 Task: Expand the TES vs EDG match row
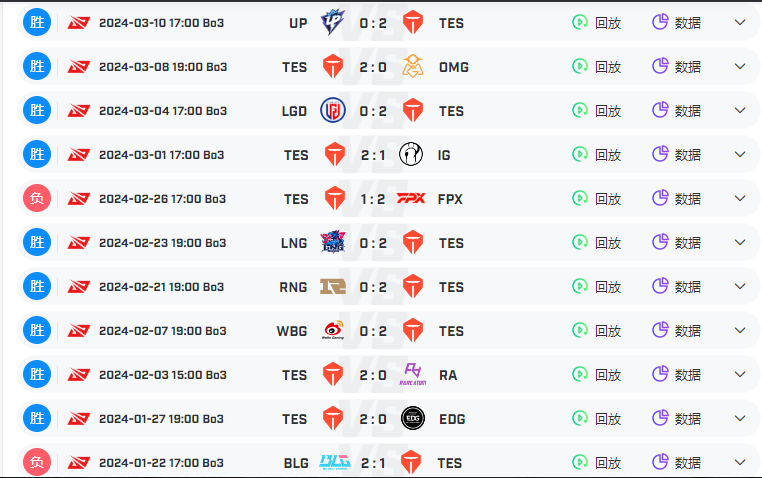point(740,418)
